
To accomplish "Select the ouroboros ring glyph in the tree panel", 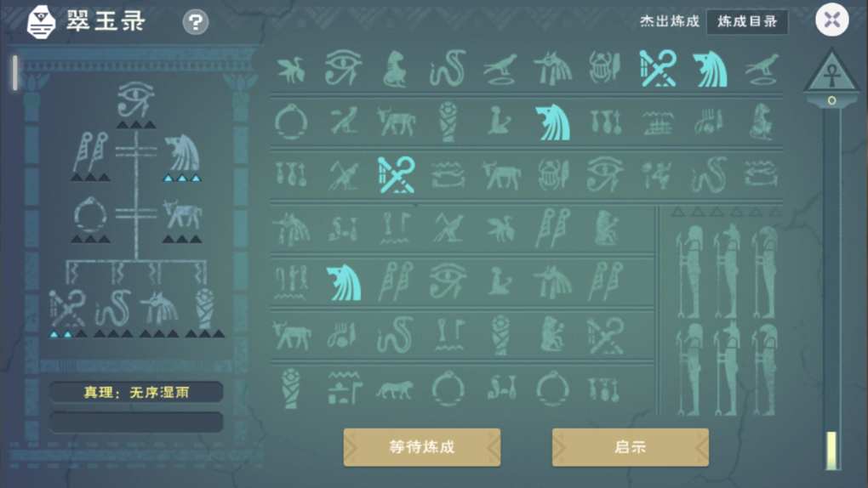I will pyautogui.click(x=90, y=215).
